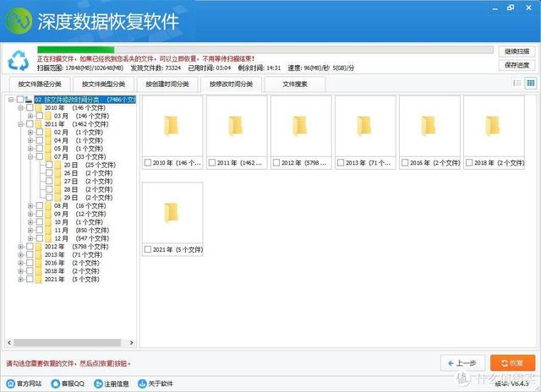541x392 pixels.
Task: Collapse the 07月 tree node
Action: [x=30, y=157]
